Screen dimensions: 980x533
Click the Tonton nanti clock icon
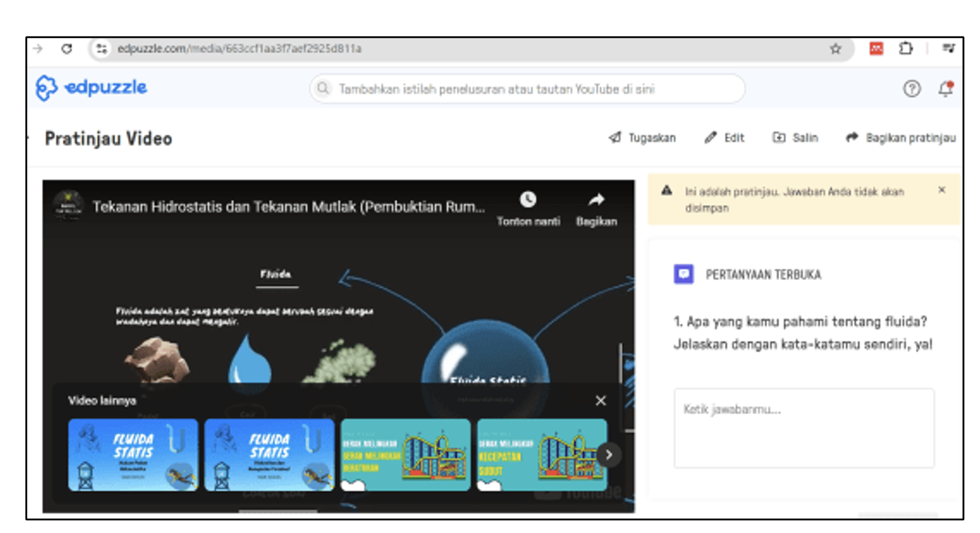tap(528, 200)
